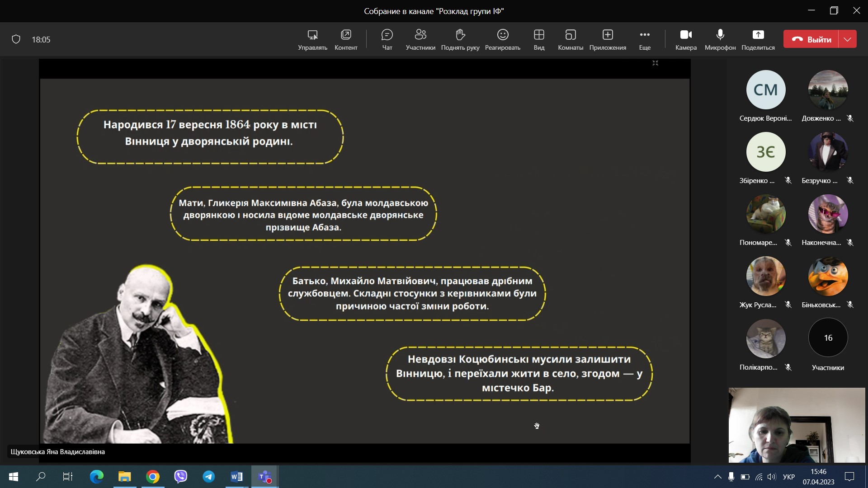Open the Reactions menu
Viewport: 868px width, 488px height.
pos(502,39)
